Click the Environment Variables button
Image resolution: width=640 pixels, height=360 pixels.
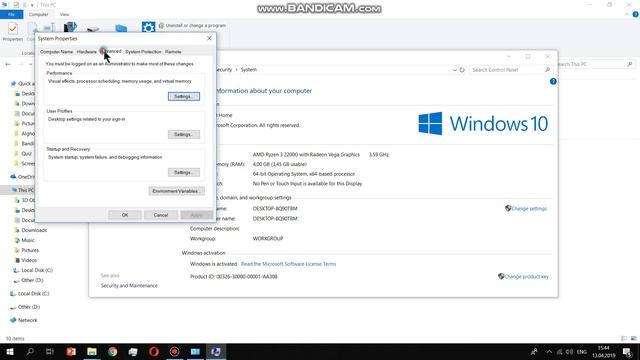(x=176, y=191)
